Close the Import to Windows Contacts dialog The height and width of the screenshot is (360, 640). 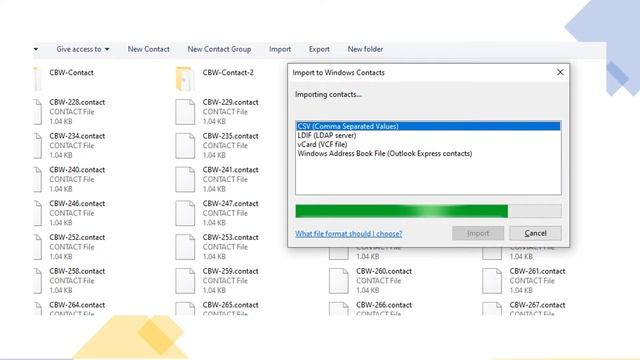pos(560,72)
